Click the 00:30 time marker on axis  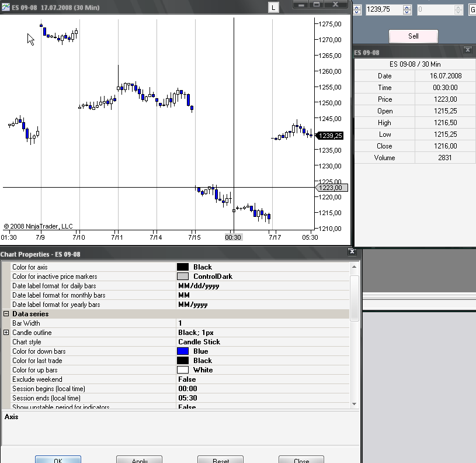click(233, 237)
